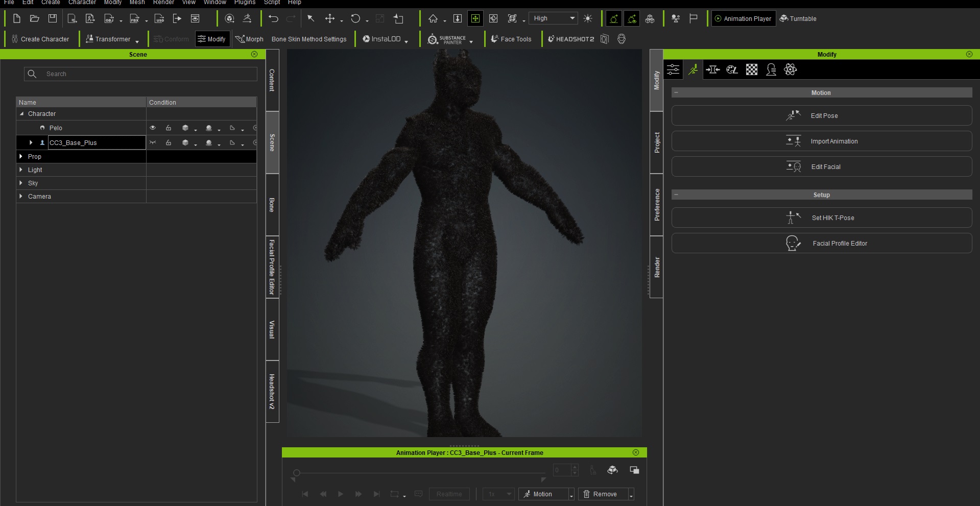Click the InstaLOD toolbar icon
This screenshot has height=506, width=980.
coord(381,39)
